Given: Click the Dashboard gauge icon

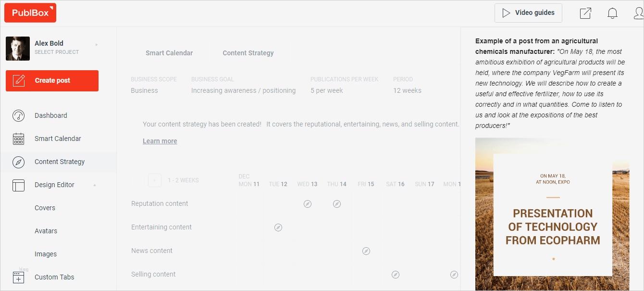Looking at the screenshot, I should (18, 116).
